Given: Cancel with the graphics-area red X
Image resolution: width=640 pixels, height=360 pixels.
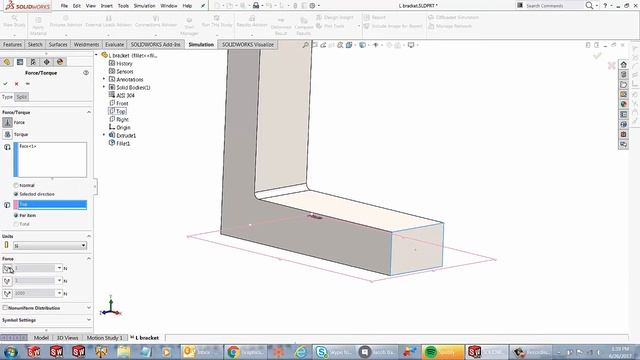Looking at the screenshot, I should [611, 65].
